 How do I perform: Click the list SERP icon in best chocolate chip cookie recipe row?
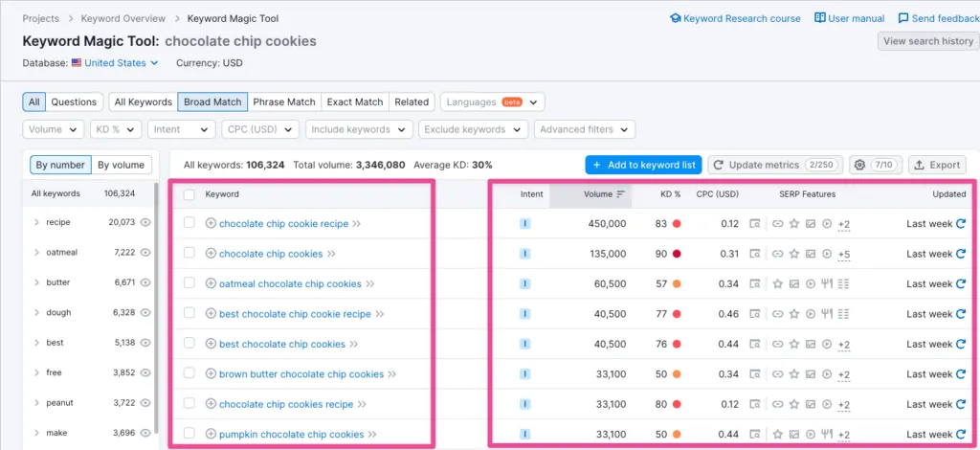pos(844,314)
